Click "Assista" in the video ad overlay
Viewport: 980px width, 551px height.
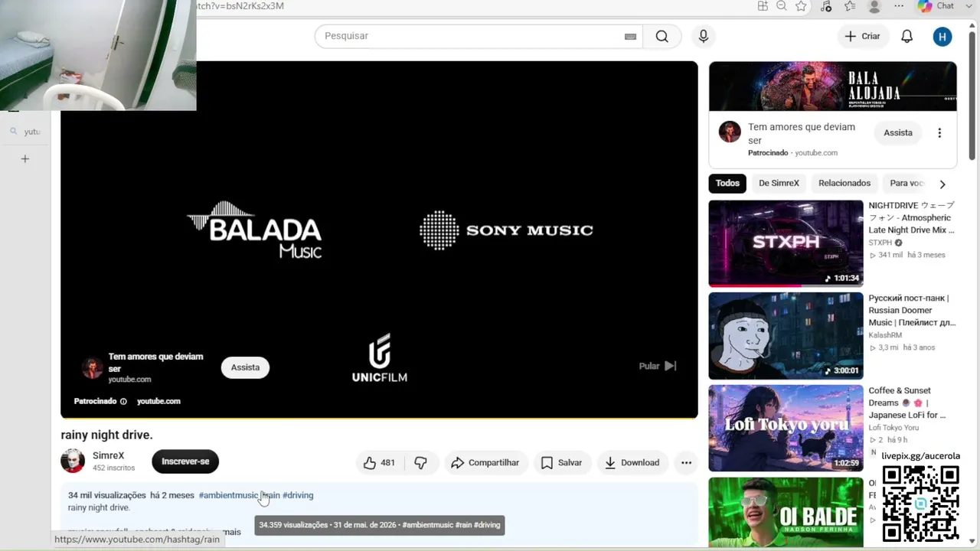(x=246, y=367)
